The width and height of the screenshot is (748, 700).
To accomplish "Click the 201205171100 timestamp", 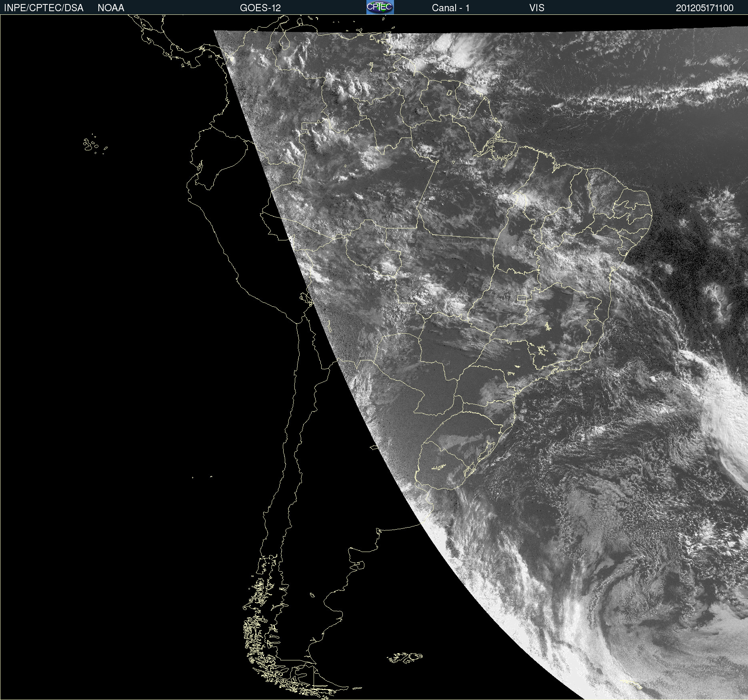I will click(x=705, y=8).
